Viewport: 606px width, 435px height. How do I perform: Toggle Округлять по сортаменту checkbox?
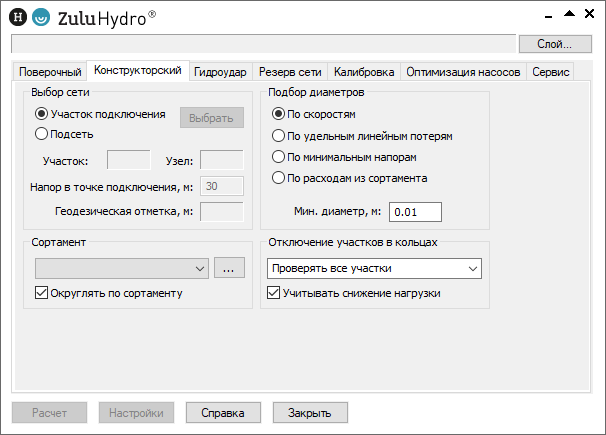(x=42, y=293)
